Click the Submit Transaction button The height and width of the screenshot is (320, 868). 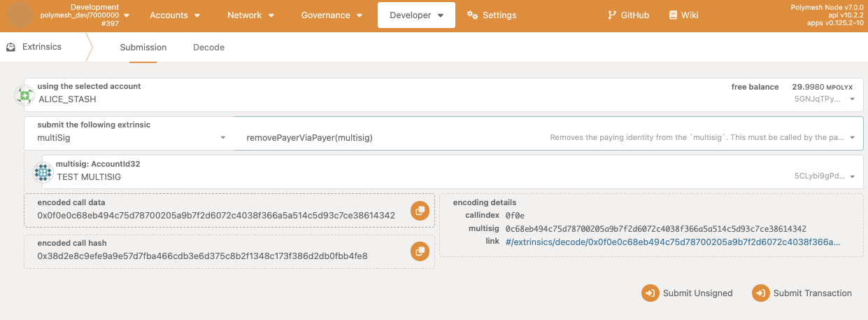(802, 293)
